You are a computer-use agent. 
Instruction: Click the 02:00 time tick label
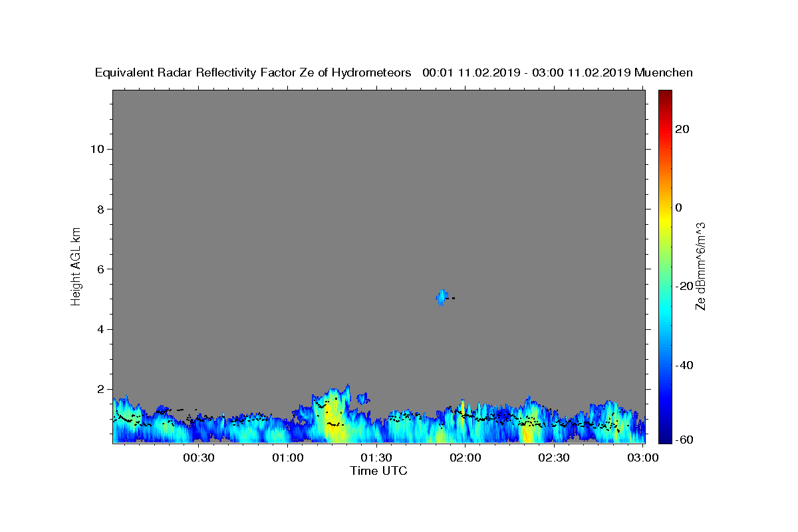pyautogui.click(x=465, y=458)
